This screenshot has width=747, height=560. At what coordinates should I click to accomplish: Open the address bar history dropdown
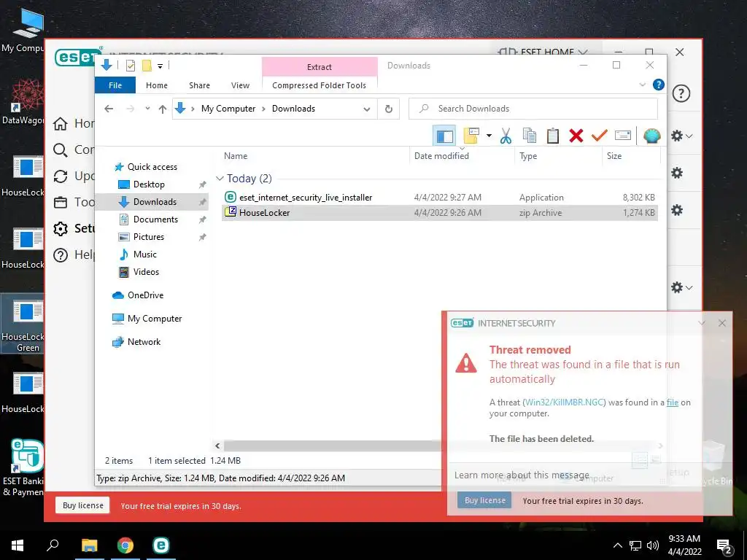click(367, 109)
